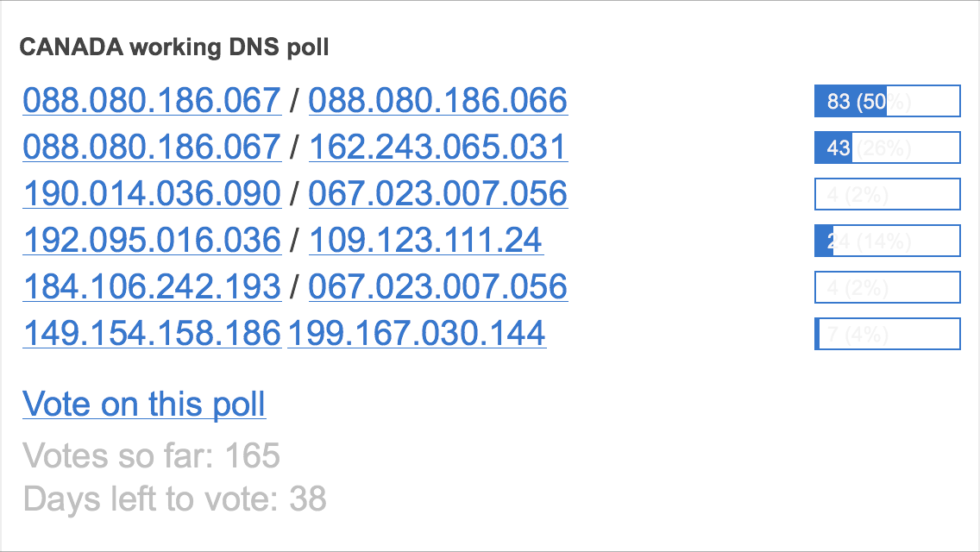This screenshot has width=980, height=552.
Task: Open the 088.080.186.066 DNS link
Action: (437, 100)
